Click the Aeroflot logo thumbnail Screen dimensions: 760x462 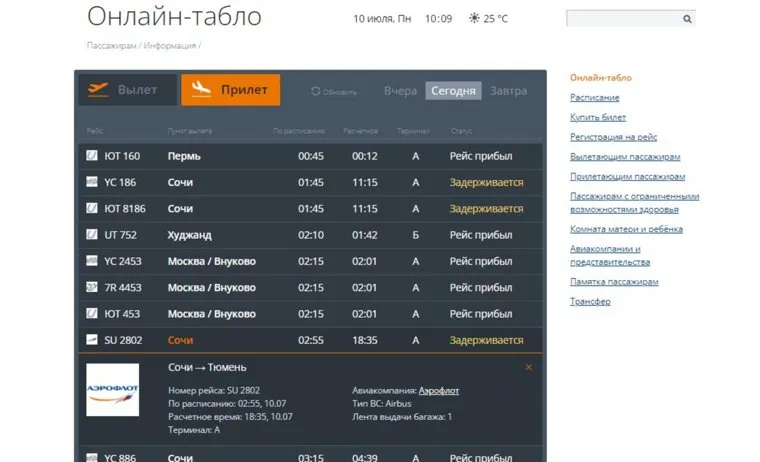coord(112,390)
